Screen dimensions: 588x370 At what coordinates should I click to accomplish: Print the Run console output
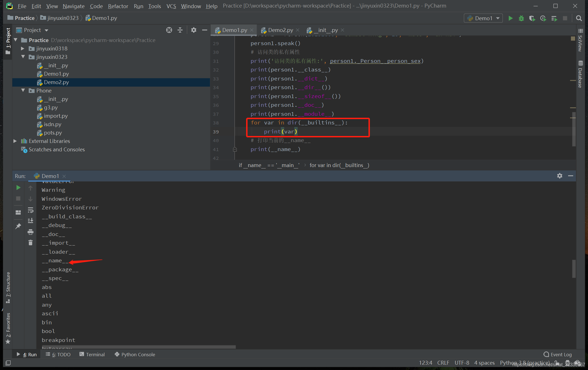coord(31,232)
